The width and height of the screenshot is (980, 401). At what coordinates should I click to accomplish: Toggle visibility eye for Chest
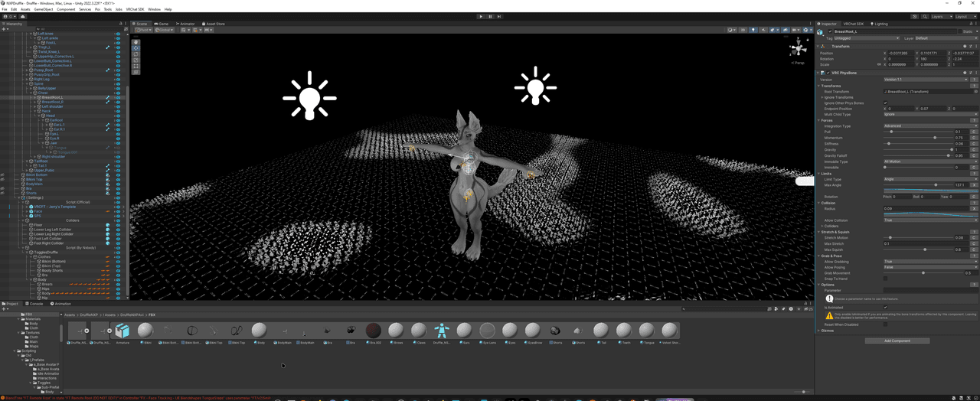click(118, 93)
